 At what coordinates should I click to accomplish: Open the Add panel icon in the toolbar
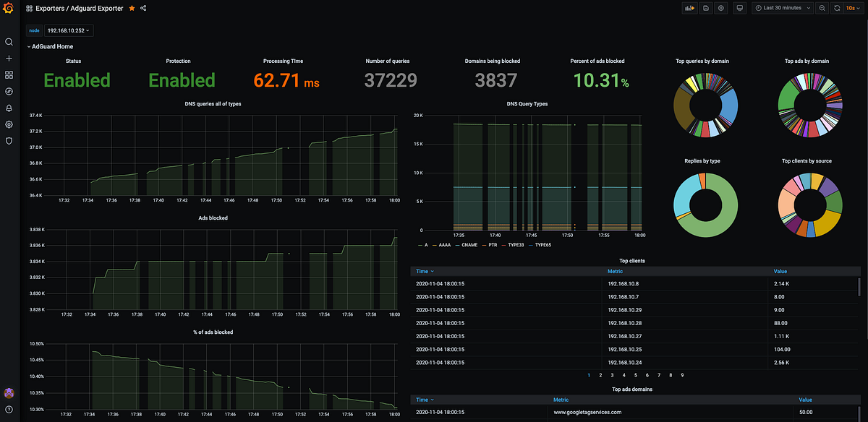(689, 8)
